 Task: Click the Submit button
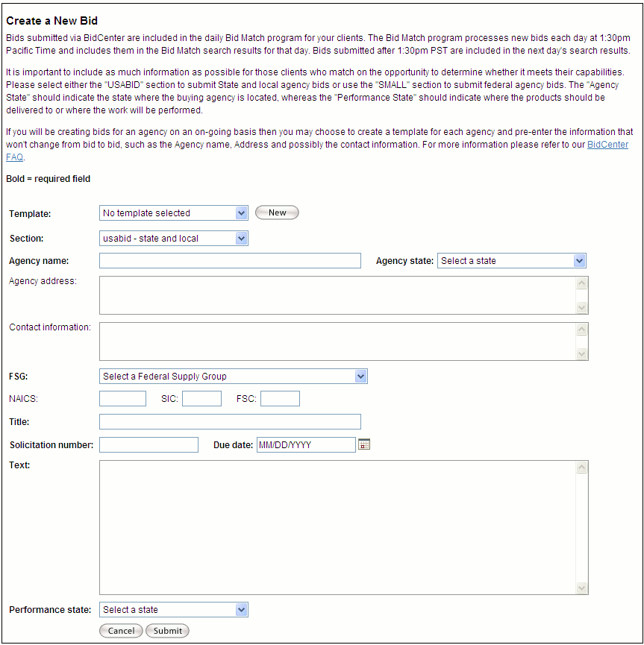coord(167,631)
